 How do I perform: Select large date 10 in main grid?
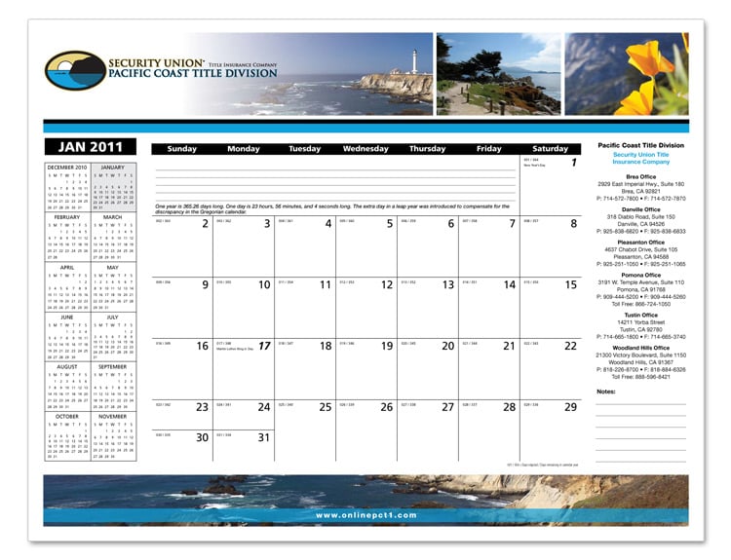coord(264,284)
